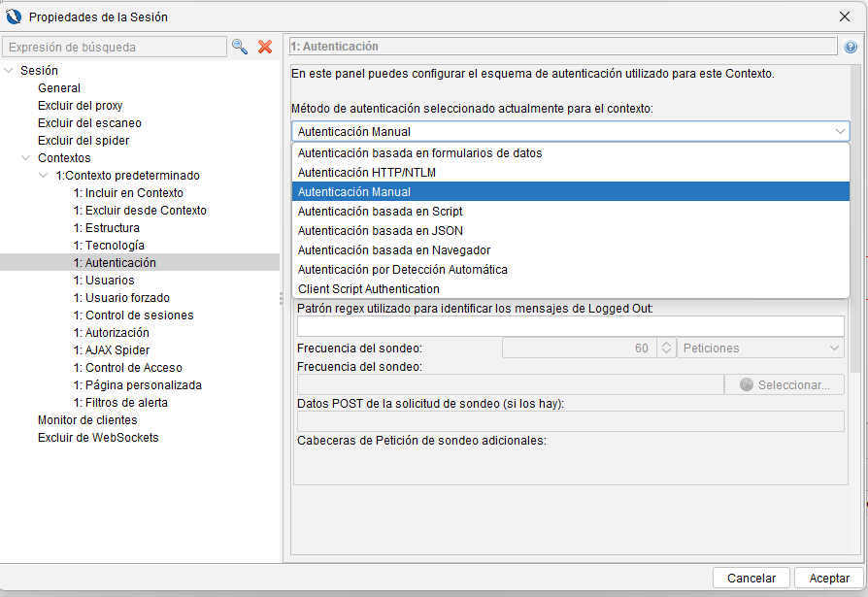
Task: Click the ZAP logo in title bar
Action: pyautogui.click(x=15, y=16)
